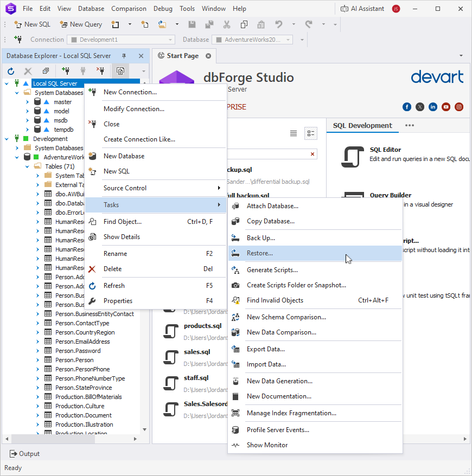Click the New SQL button
Screen dimensions: 472x476
click(31, 24)
